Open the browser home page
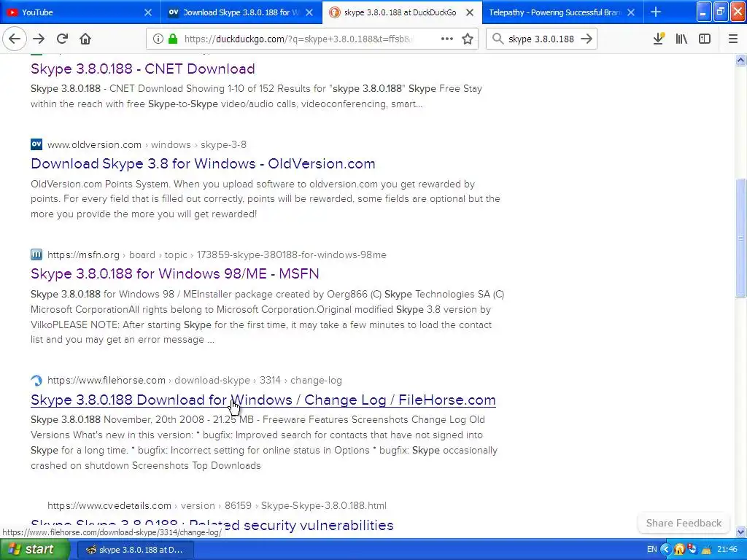 [x=85, y=39]
